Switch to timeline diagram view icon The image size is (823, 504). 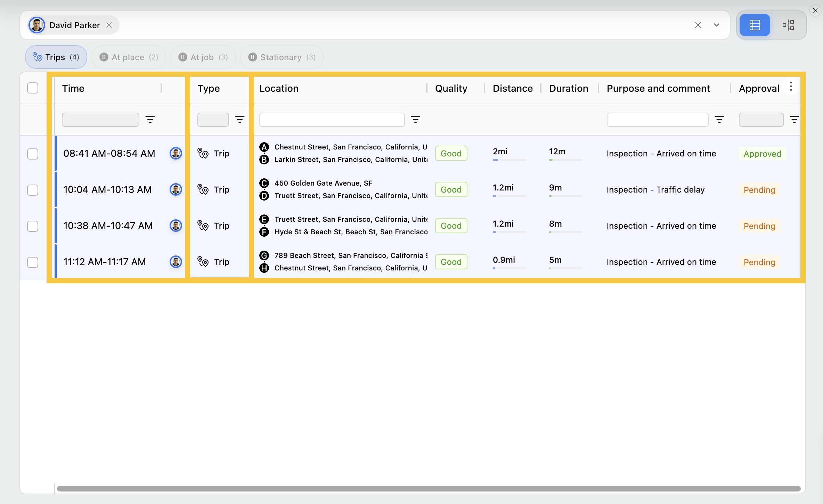click(x=788, y=25)
